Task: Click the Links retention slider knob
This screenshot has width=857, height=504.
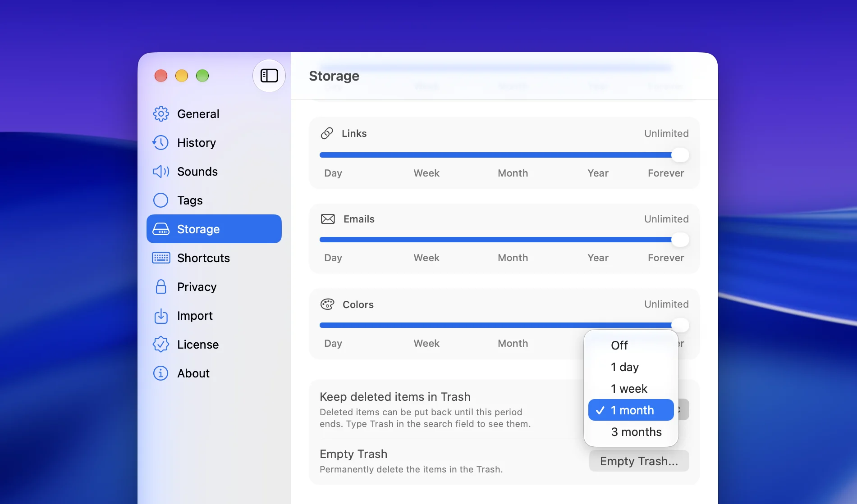Action: [680, 155]
